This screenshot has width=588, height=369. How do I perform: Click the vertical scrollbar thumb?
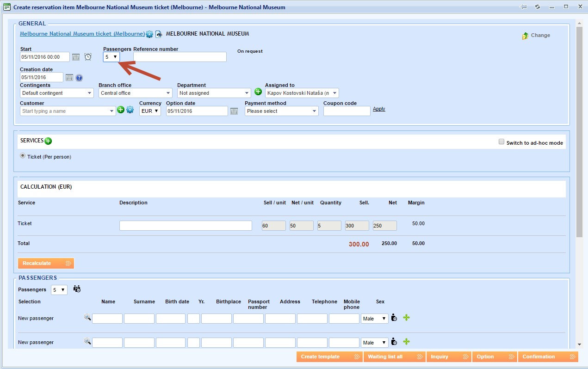(x=580, y=132)
